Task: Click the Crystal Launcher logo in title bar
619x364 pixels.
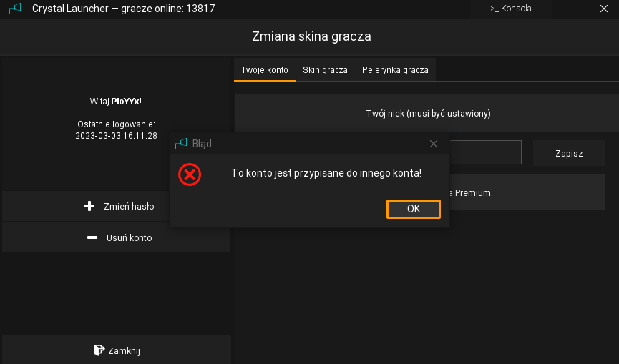Action: 14,9
